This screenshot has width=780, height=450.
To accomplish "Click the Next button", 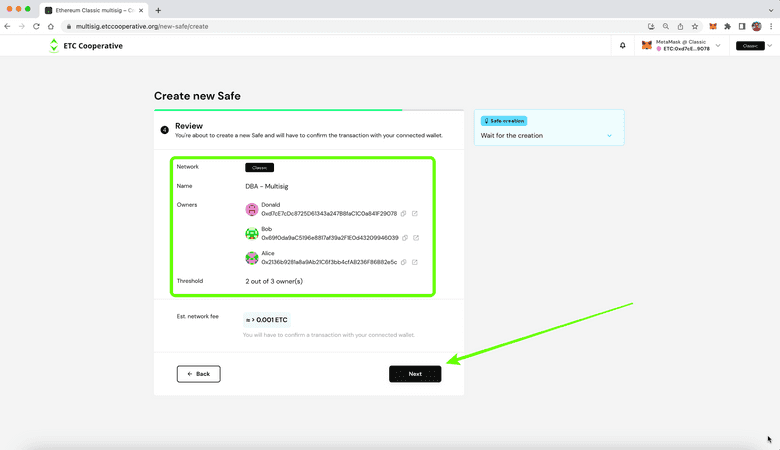I will [x=415, y=374].
